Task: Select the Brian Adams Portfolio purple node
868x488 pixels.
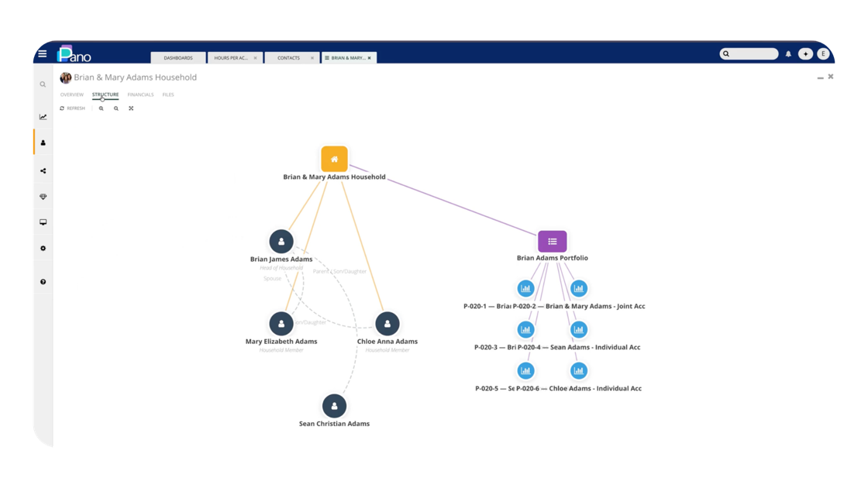Action: point(552,241)
